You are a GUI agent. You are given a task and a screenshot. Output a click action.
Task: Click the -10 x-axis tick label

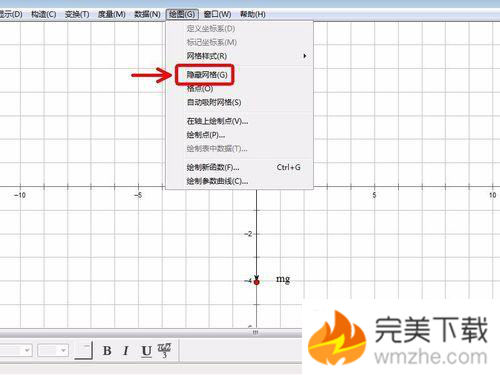point(20,195)
